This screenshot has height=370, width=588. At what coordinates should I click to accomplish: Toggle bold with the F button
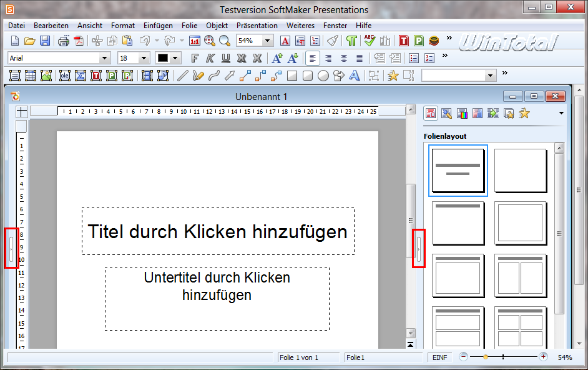click(x=195, y=58)
